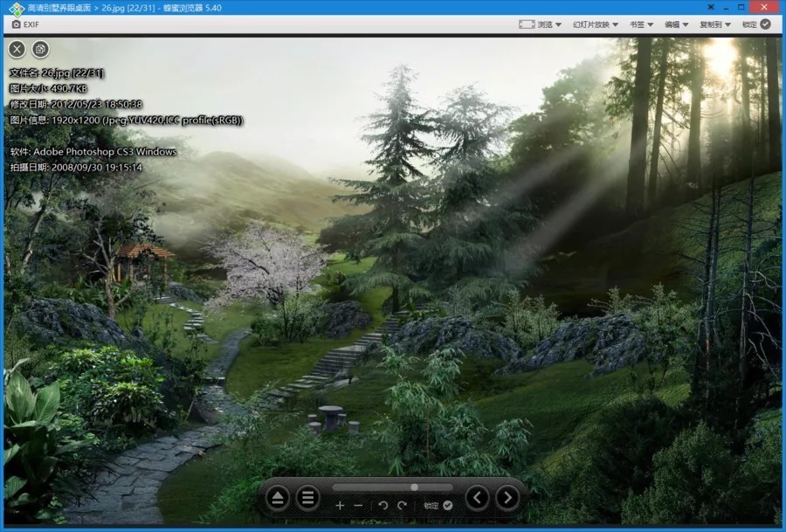The height and width of the screenshot is (532, 786).
Task: Open the 幻灯片放映 slideshow dropdown
Action: tap(595, 24)
